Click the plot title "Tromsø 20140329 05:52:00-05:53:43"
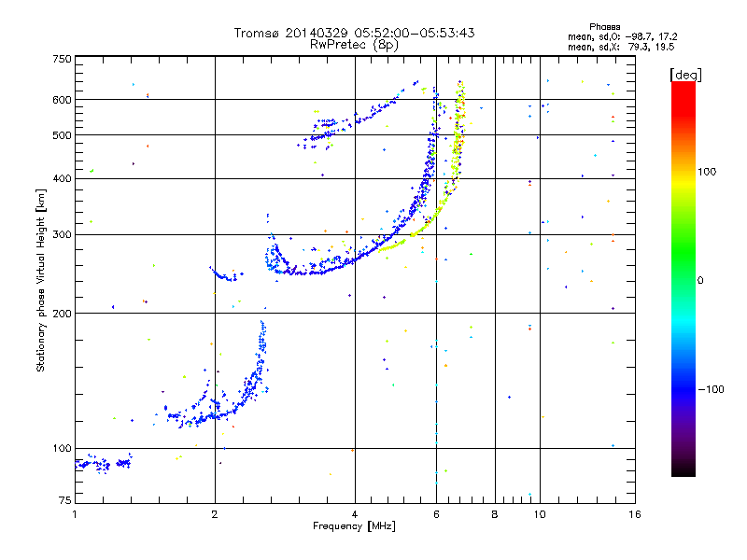This screenshot has height=560, width=747. coord(354,33)
